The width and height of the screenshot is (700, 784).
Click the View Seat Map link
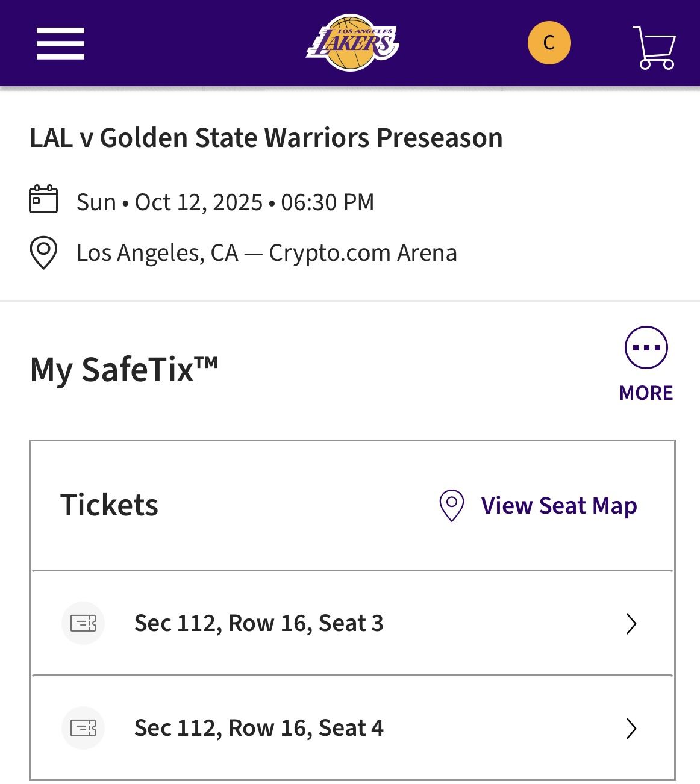pyautogui.click(x=558, y=506)
